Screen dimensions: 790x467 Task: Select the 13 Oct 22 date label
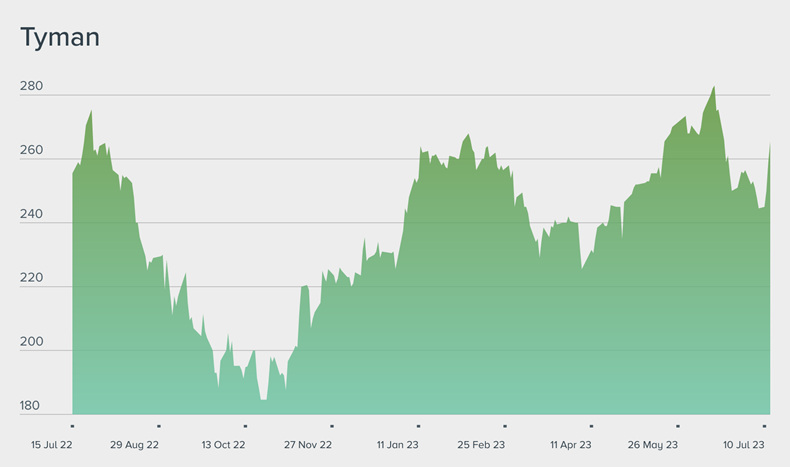pyautogui.click(x=224, y=444)
